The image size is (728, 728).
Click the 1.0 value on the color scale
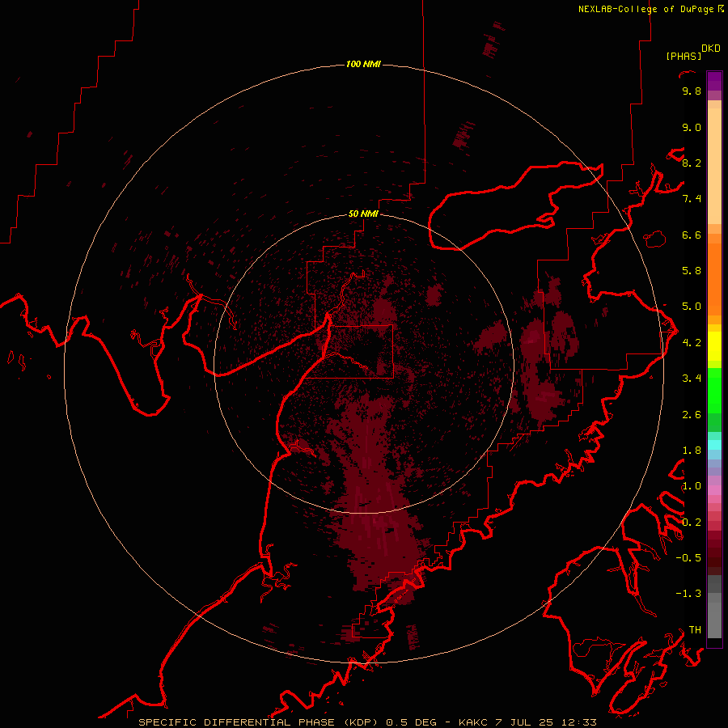tap(692, 486)
